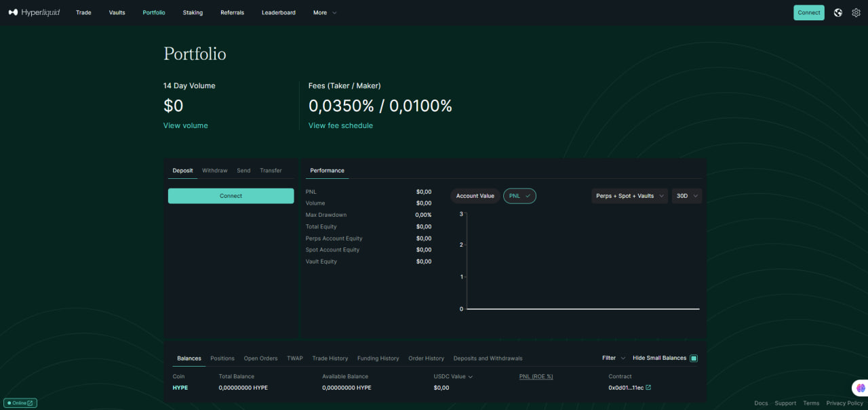This screenshot has height=410, width=868.
Task: Expand the More navigation menu
Action: tap(324, 12)
